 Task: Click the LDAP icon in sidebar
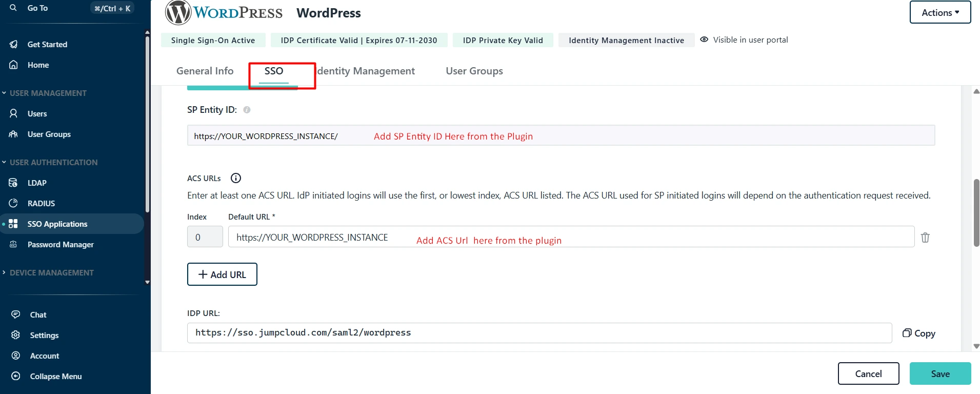(x=14, y=183)
